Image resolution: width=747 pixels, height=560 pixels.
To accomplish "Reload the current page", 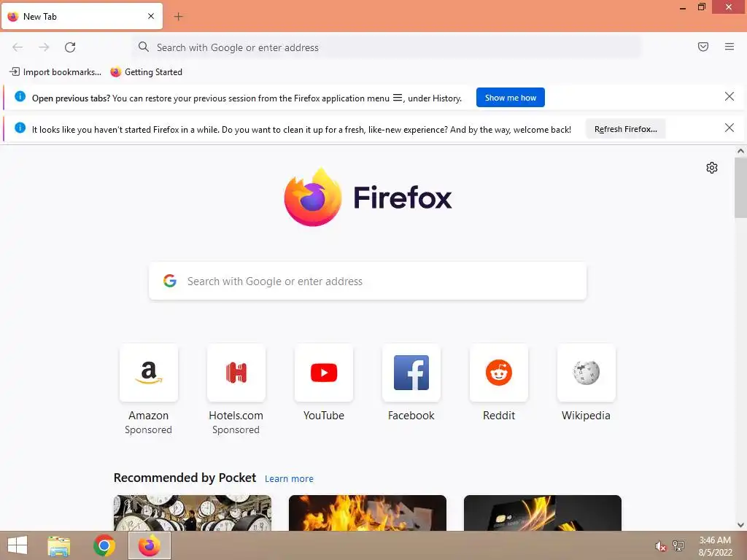I will (x=70, y=47).
